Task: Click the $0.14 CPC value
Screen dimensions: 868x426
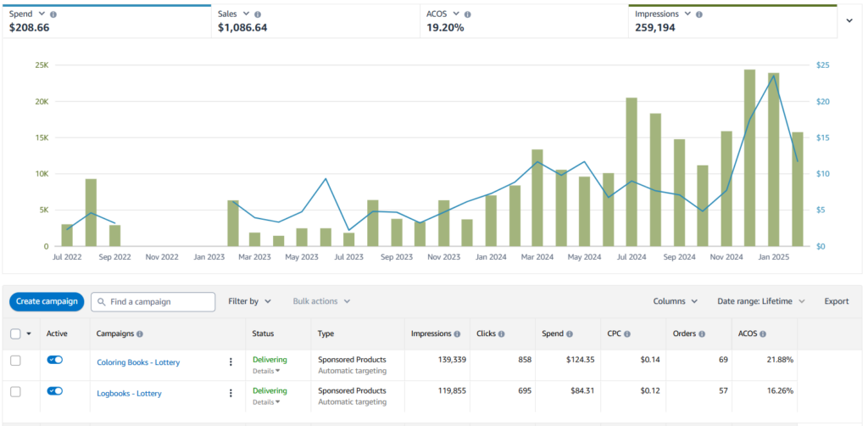Action: pos(650,360)
